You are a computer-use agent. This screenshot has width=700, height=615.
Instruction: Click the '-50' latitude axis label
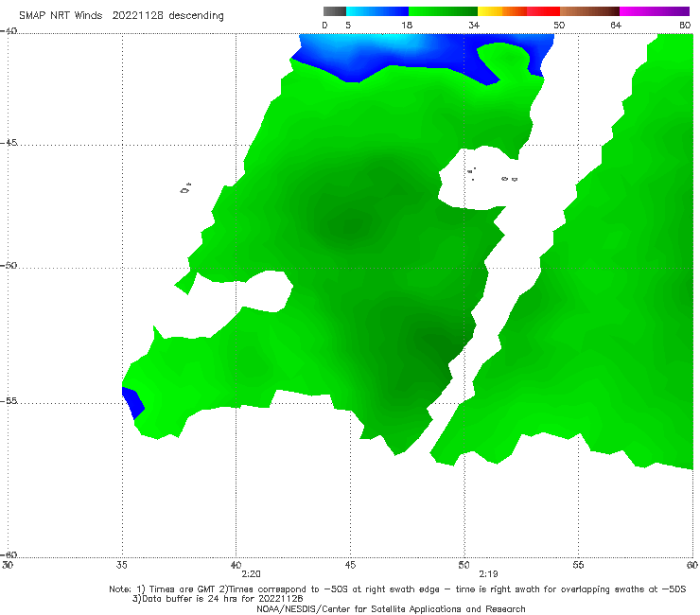pyautogui.click(x=9, y=266)
